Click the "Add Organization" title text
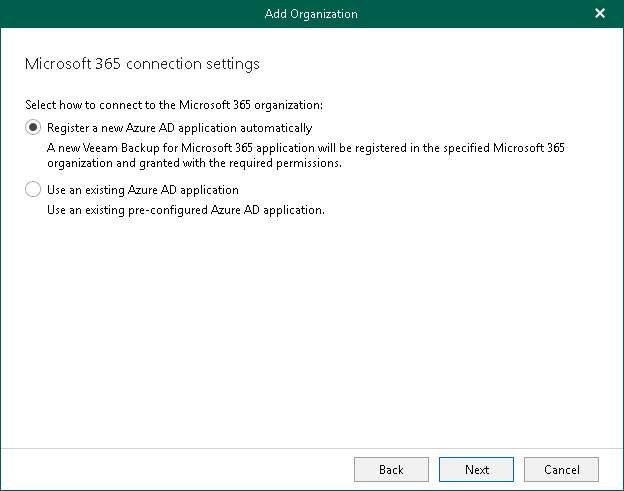The image size is (624, 491). 311,13
